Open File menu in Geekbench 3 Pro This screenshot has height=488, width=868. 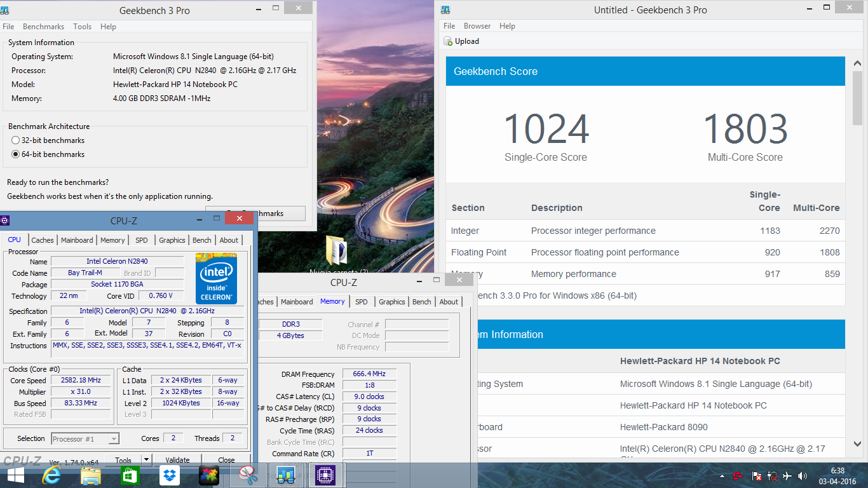(8, 27)
